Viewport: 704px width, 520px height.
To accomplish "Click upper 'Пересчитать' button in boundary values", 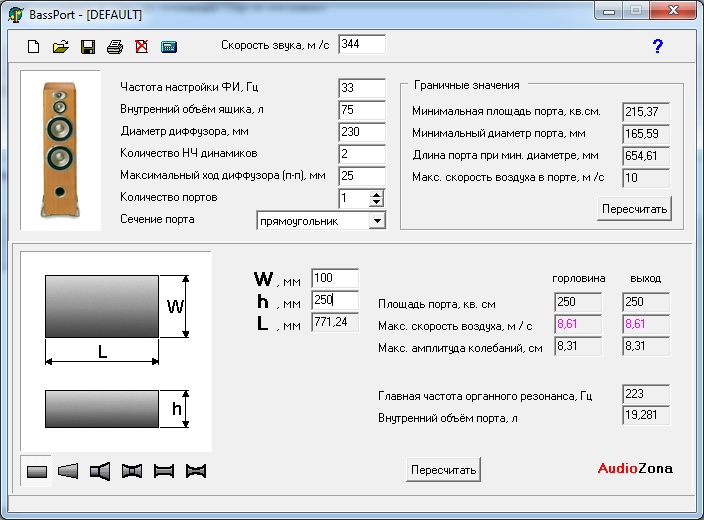I will 634,209.
